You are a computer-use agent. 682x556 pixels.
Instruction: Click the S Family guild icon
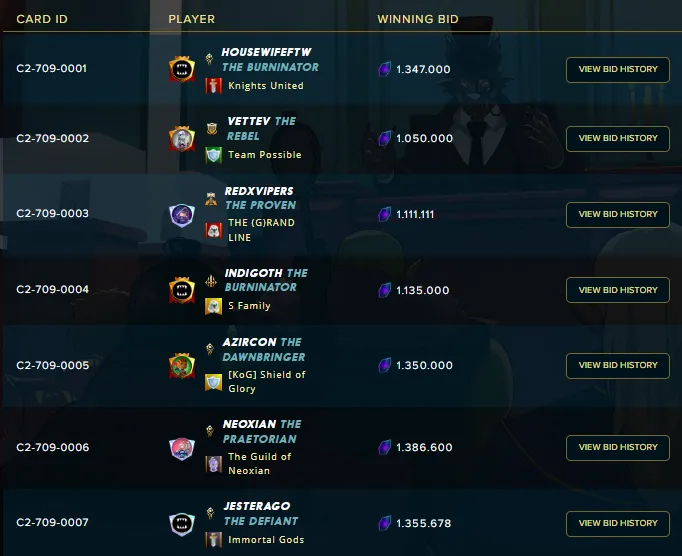coord(214,306)
